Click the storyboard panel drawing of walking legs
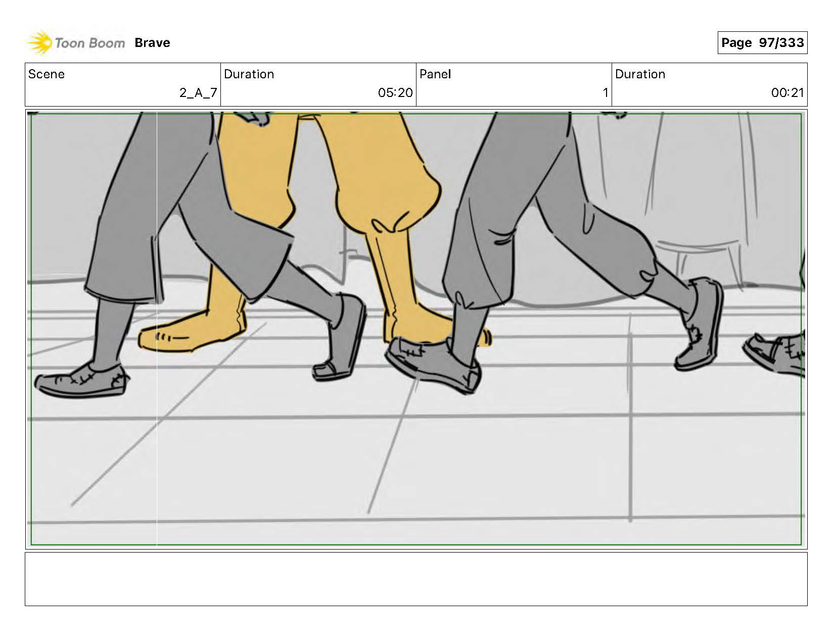The image size is (834, 644). pyautogui.click(x=416, y=329)
